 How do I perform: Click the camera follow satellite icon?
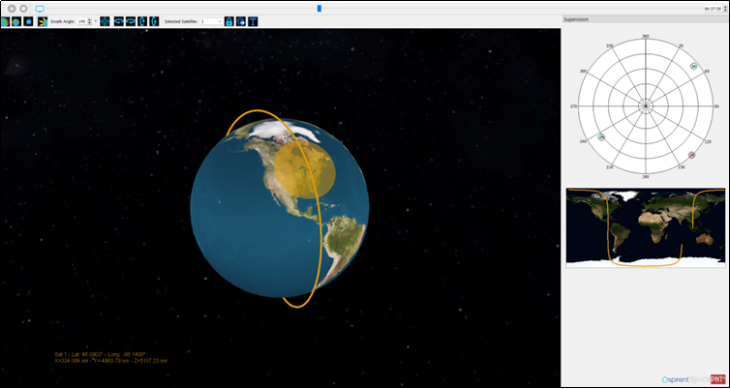coord(241,21)
